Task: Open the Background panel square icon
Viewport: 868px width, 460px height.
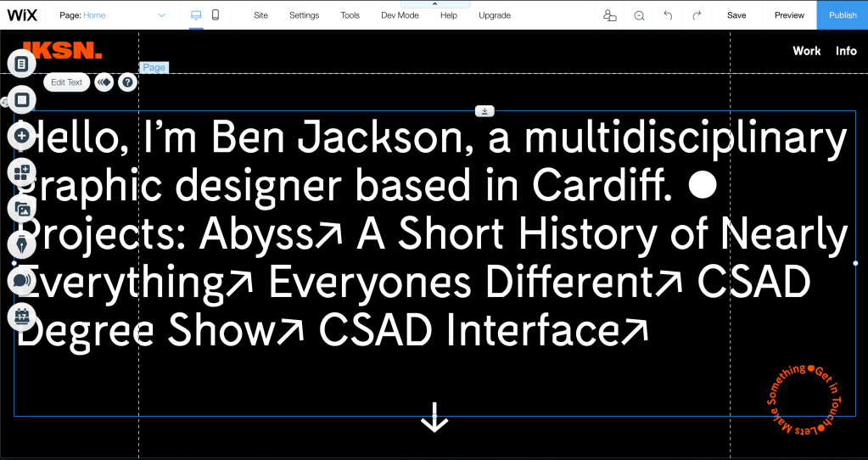Action: (x=22, y=100)
